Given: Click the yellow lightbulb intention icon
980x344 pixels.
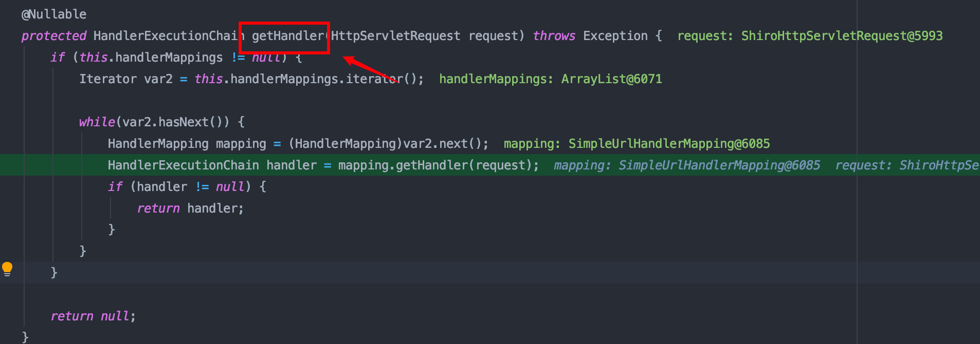Looking at the screenshot, I should 7,269.
